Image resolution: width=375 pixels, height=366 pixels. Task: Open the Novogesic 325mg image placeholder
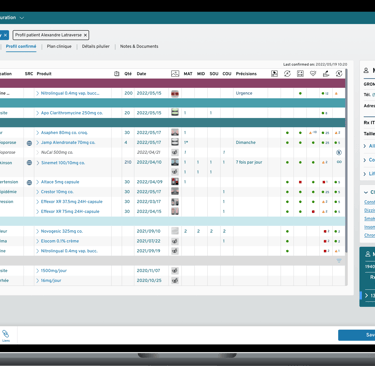point(175,231)
